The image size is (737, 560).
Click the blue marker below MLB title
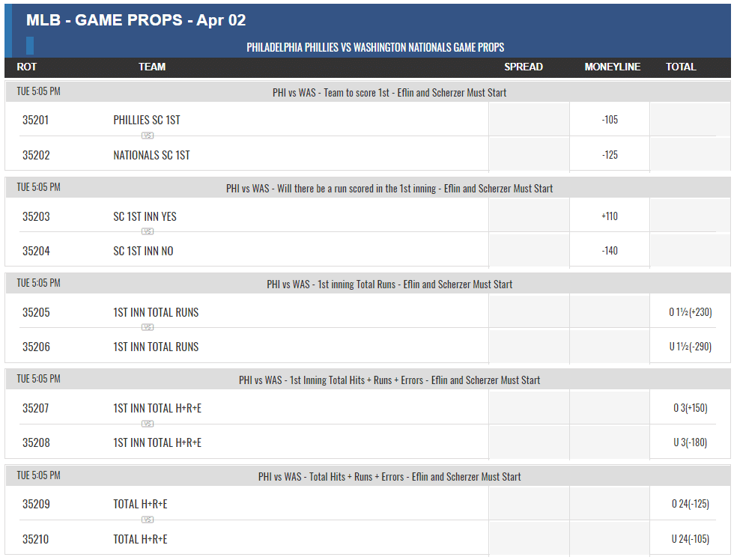click(30, 46)
